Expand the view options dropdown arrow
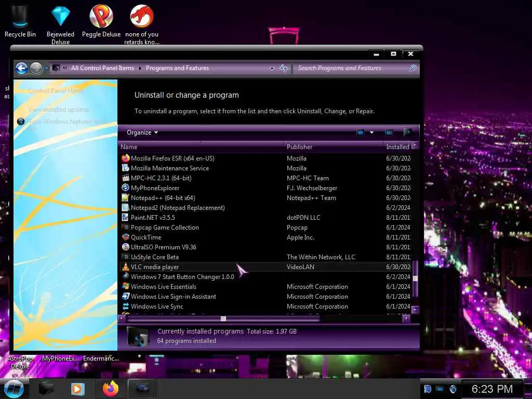 click(372, 132)
